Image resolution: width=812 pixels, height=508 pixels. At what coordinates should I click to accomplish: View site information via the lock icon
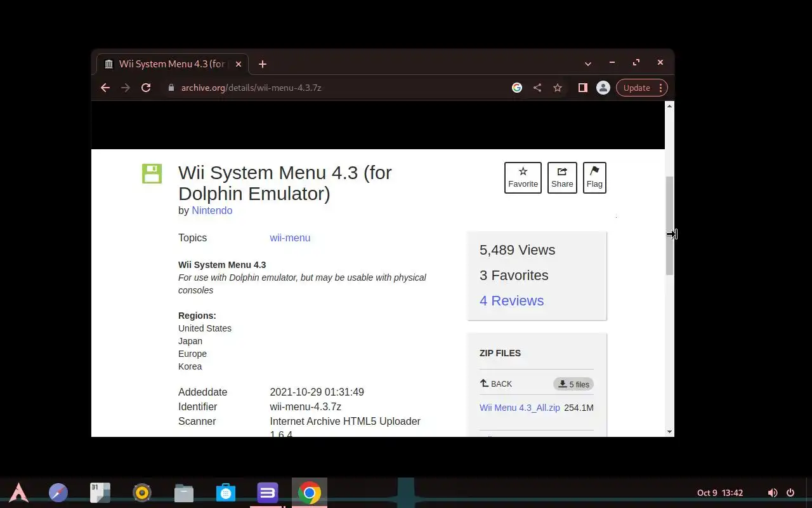171,88
